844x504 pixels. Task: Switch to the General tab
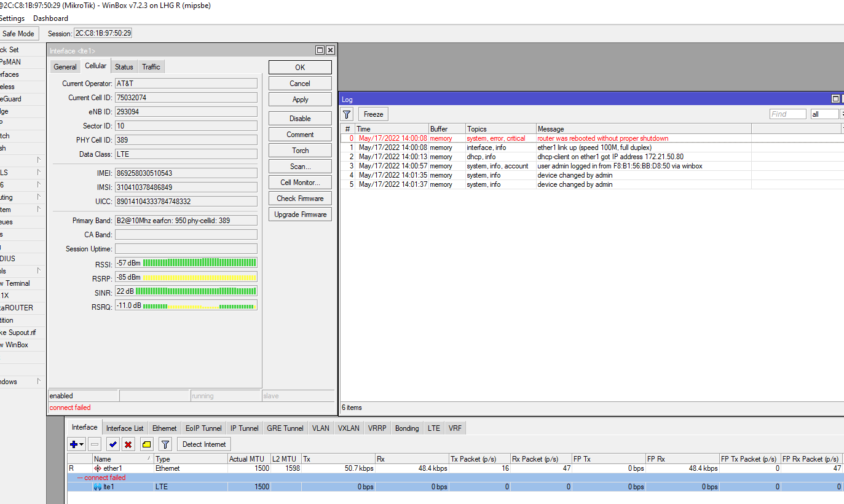(65, 67)
